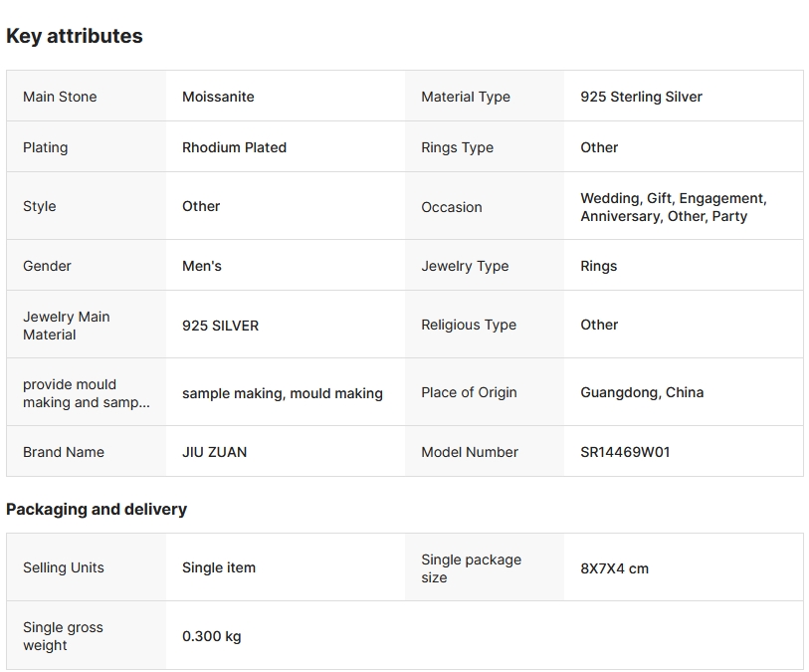Select the sample making, mould making value
Screen dimensions: 809x672
pyautogui.click(x=282, y=393)
